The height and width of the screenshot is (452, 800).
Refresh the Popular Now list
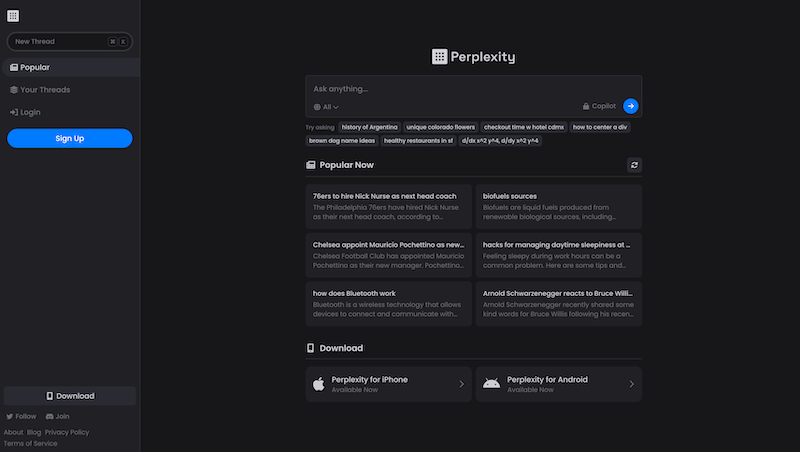click(x=634, y=165)
